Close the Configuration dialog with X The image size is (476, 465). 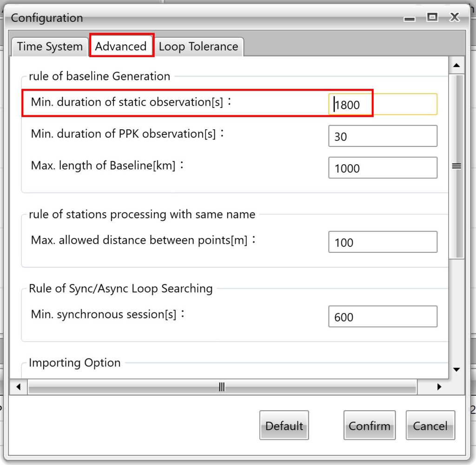point(454,18)
